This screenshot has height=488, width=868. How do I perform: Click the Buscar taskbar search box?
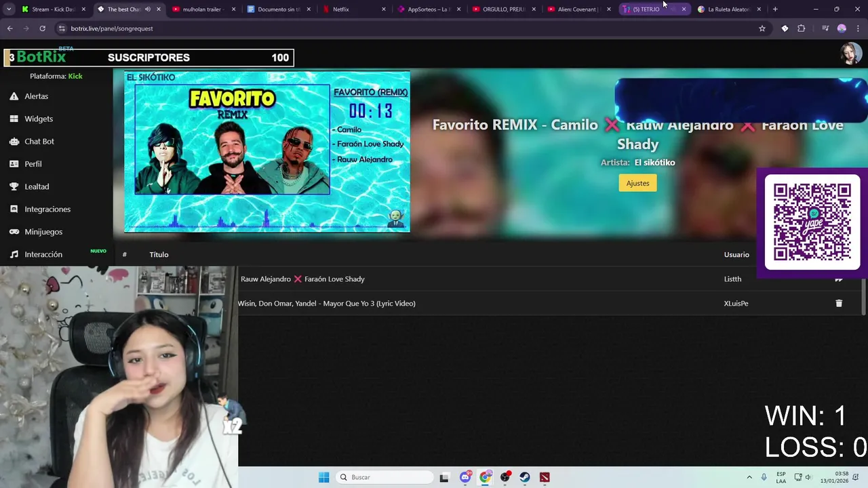pyautogui.click(x=385, y=477)
